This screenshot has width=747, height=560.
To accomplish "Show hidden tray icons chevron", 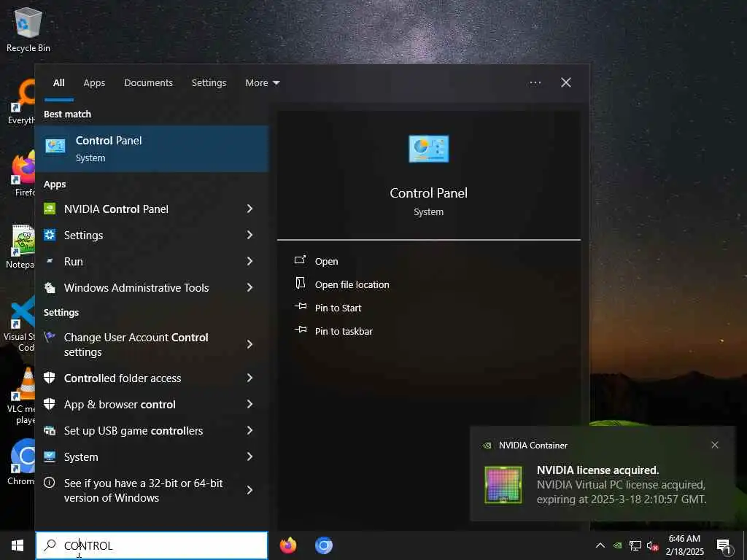I will [600, 545].
